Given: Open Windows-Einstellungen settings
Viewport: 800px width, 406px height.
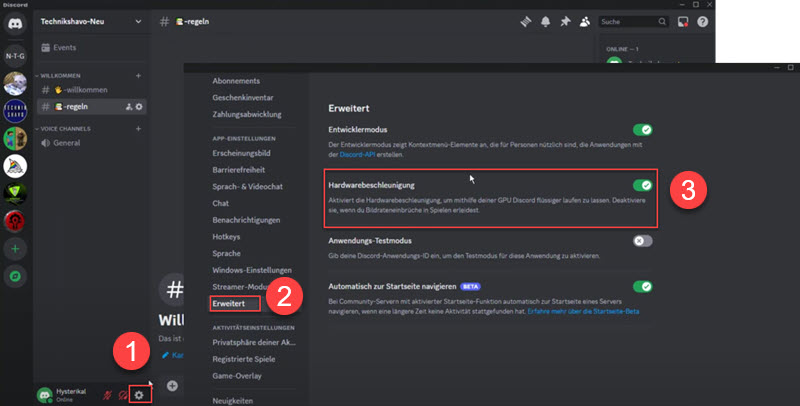Looking at the screenshot, I should click(252, 270).
